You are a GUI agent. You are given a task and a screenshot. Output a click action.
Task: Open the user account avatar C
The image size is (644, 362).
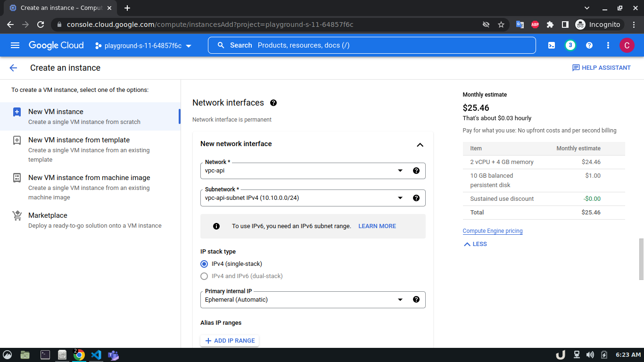point(627,45)
